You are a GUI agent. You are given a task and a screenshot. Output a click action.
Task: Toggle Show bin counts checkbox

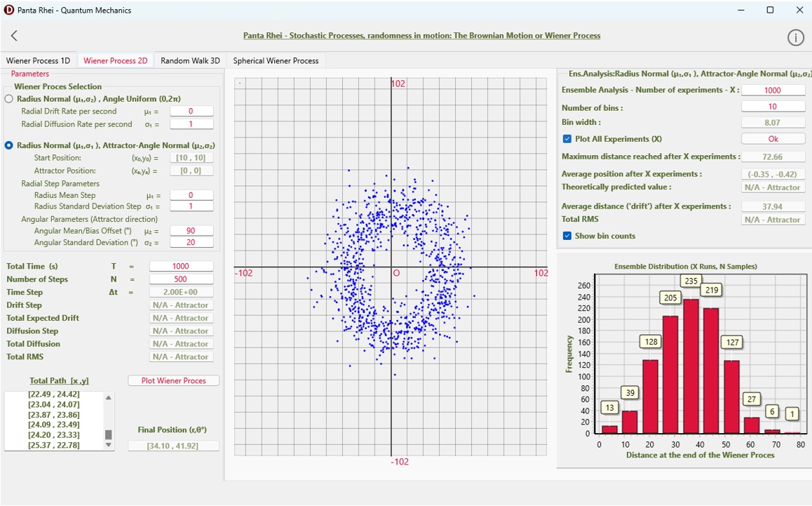click(x=567, y=236)
